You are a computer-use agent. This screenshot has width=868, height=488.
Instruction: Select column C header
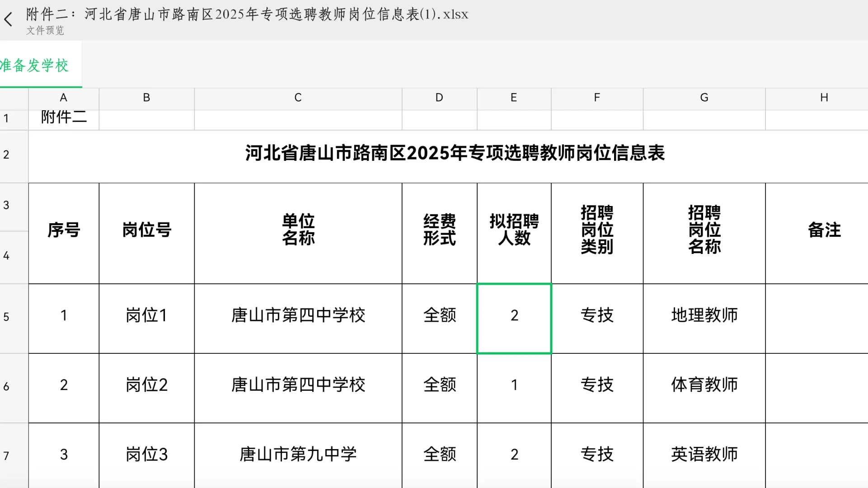coord(298,98)
